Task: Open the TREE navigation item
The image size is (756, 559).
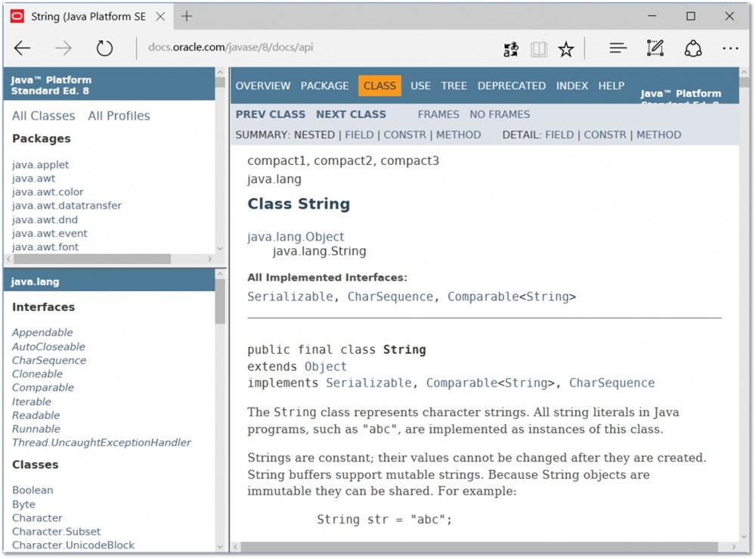Action: pyautogui.click(x=454, y=85)
